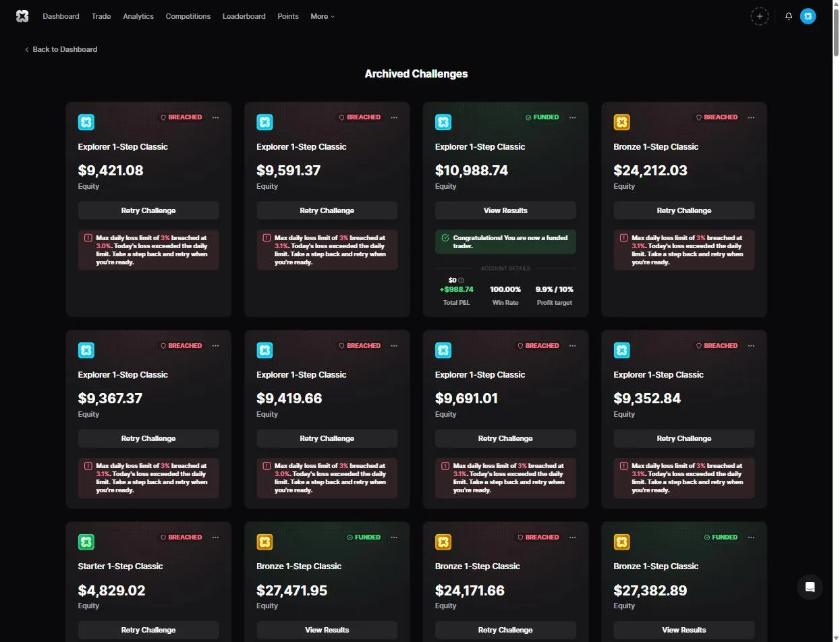Open options menu on $10,988.74 card
The width and height of the screenshot is (840, 642).
[573, 117]
